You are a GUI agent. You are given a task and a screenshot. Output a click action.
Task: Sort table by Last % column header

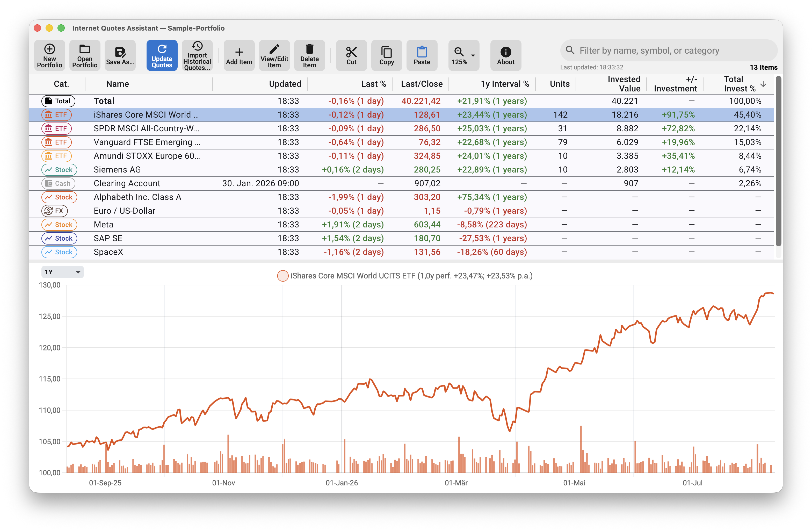click(x=373, y=84)
